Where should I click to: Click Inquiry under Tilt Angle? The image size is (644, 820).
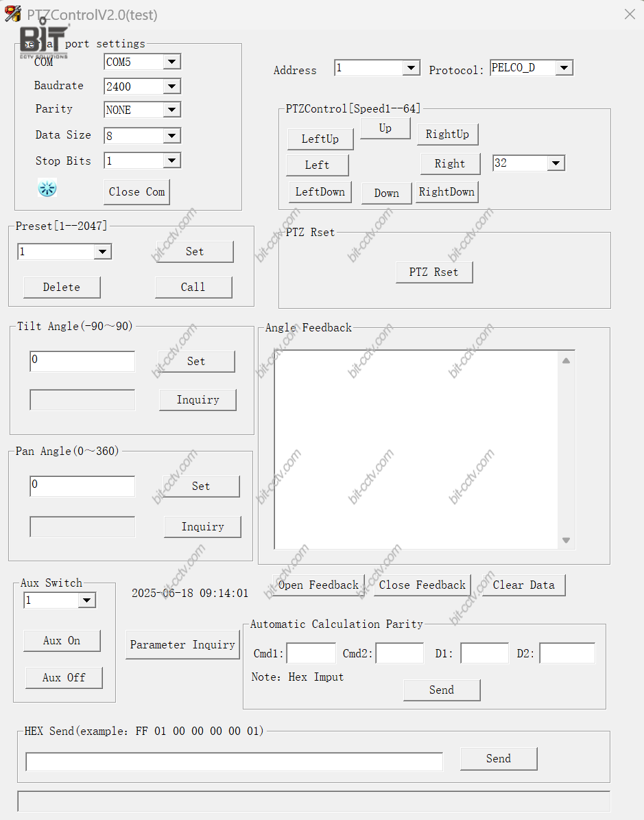(198, 399)
